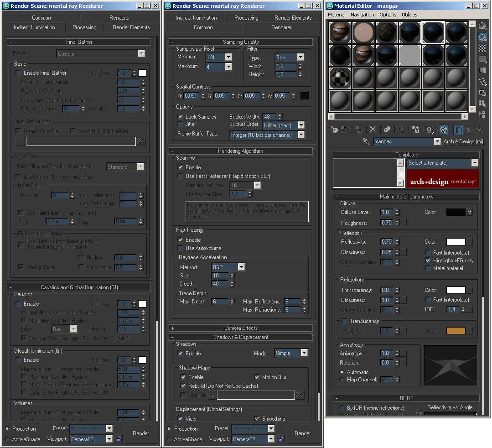The image size is (492, 448).
Task: Toggle Show End Result icon
Action: coord(458,130)
